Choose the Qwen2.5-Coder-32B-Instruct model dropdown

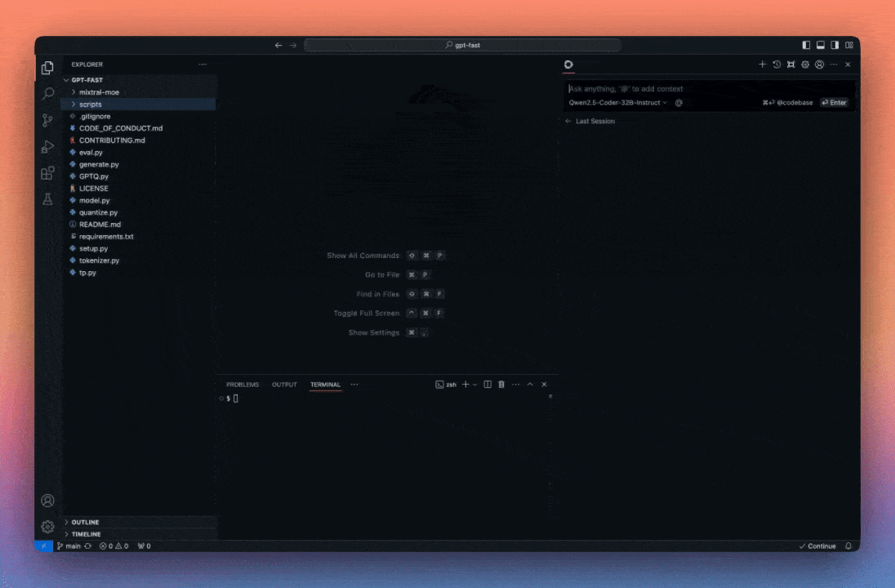(x=617, y=103)
